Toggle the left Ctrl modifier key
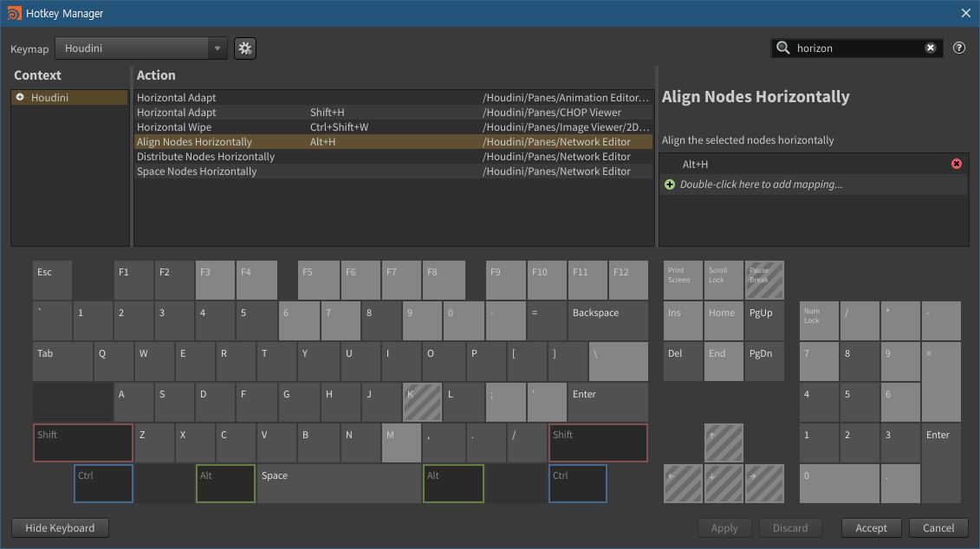Screen dimensions: 980x549 point(103,483)
